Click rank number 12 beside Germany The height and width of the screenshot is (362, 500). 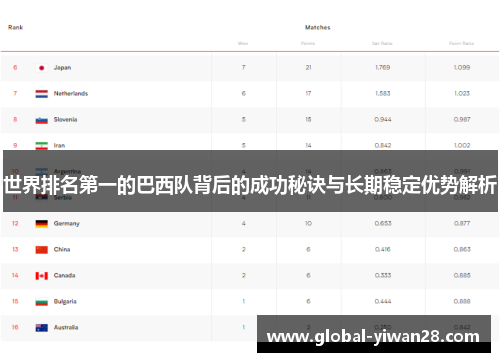15,223
